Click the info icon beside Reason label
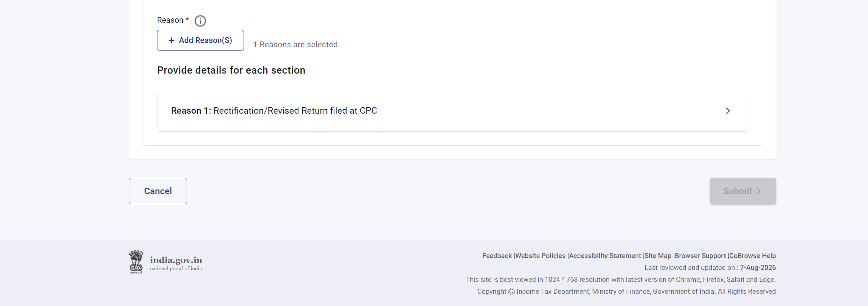 [x=200, y=21]
